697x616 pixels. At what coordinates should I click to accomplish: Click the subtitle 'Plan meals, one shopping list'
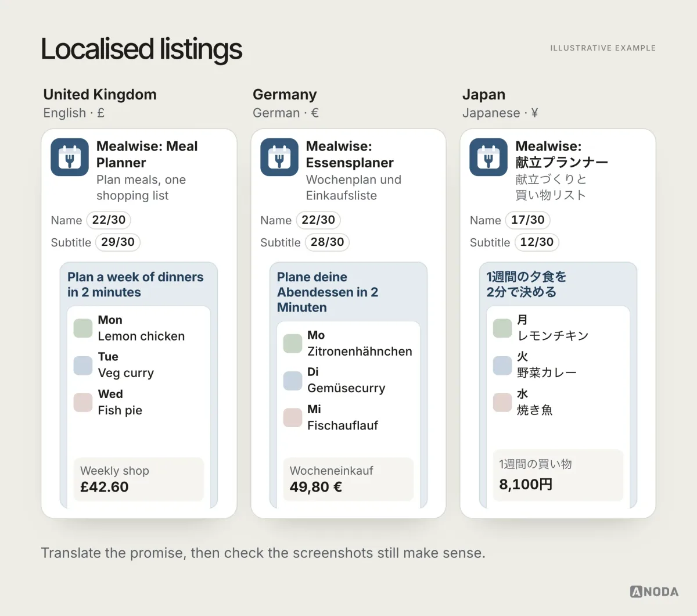pos(141,188)
